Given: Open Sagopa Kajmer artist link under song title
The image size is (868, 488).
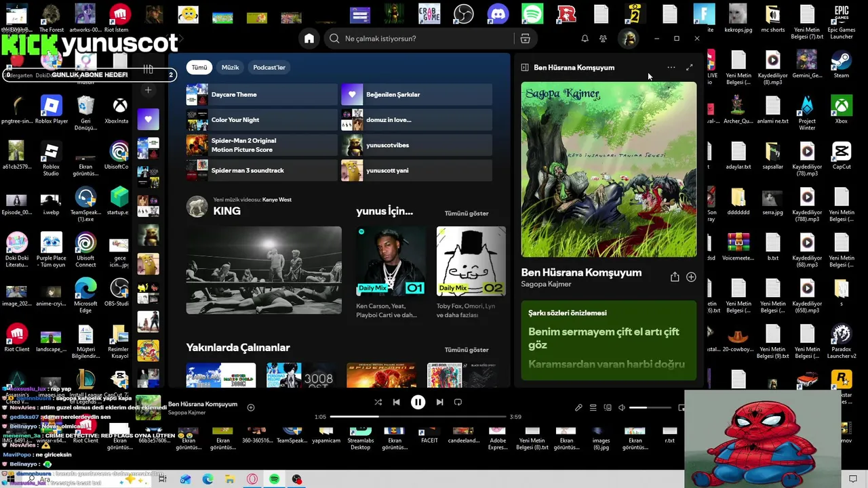Looking at the screenshot, I should 546,284.
